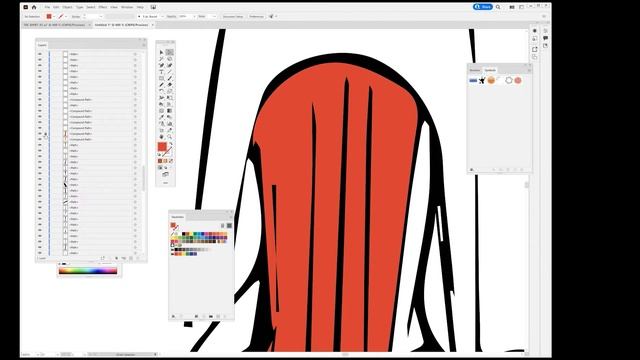Viewport: 640px width, 360px height.
Task: Click swap fill and stroke arrow
Action: click(x=171, y=144)
